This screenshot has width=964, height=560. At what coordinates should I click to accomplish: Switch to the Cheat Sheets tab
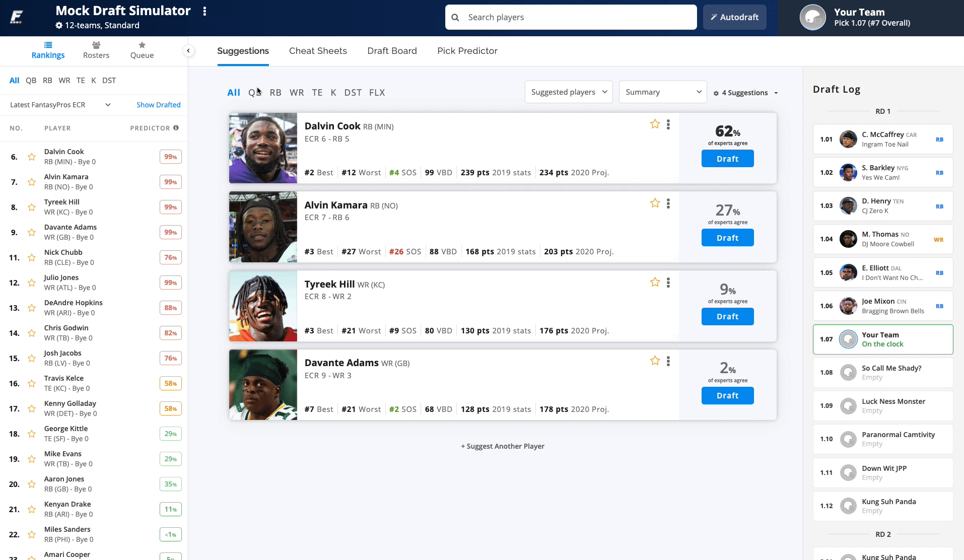click(x=318, y=51)
